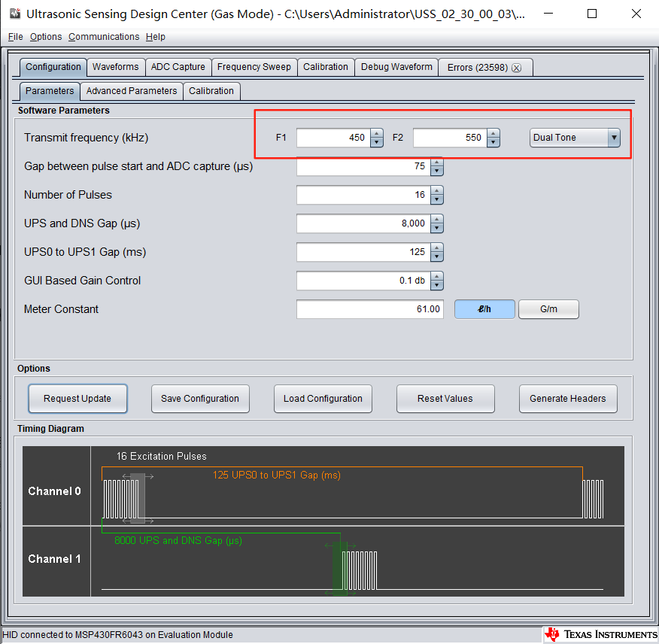Screen dimensions: 659x644
Task: Increase the F2 frequency with up arrow
Action: [x=493, y=134]
